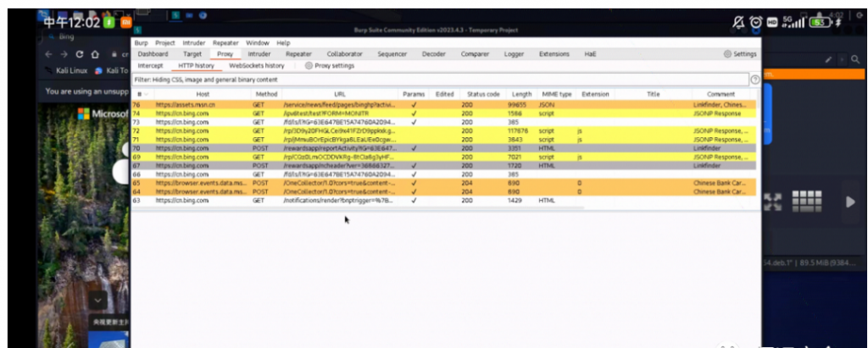Select request row 74 with /ipv6test URL
868x348 pixels.
[443, 113]
